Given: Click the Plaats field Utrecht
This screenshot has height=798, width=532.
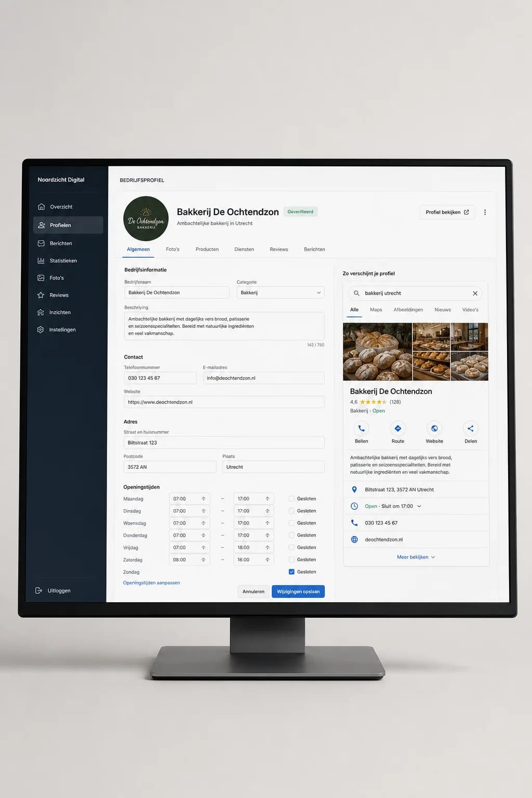Looking at the screenshot, I should (x=273, y=467).
